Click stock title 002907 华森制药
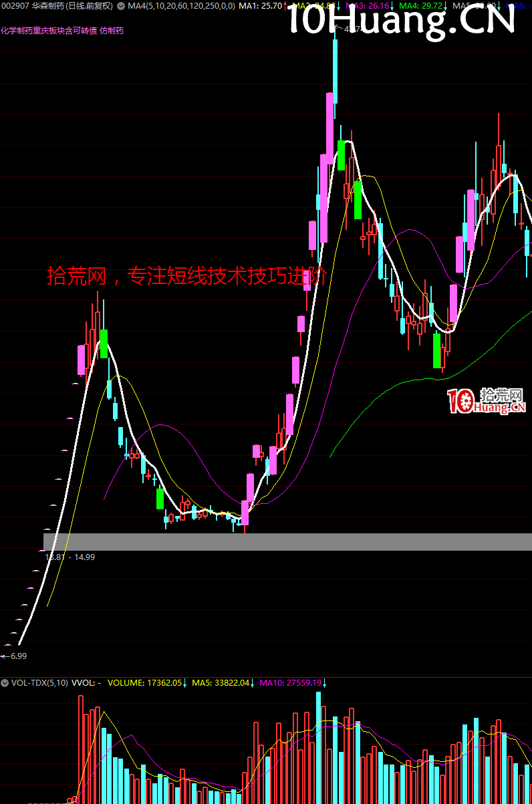 (31, 6)
